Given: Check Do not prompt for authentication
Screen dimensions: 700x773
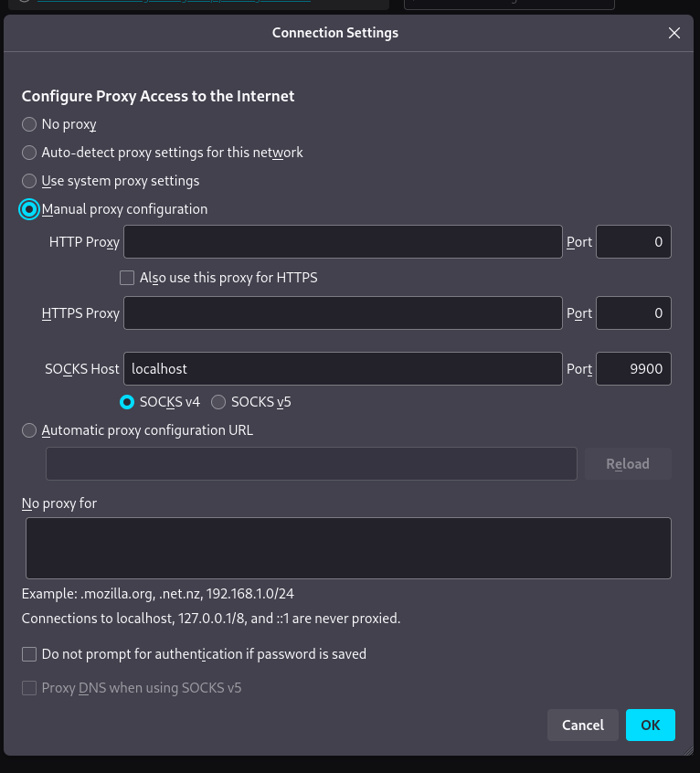Looking at the screenshot, I should pyautogui.click(x=29, y=654).
